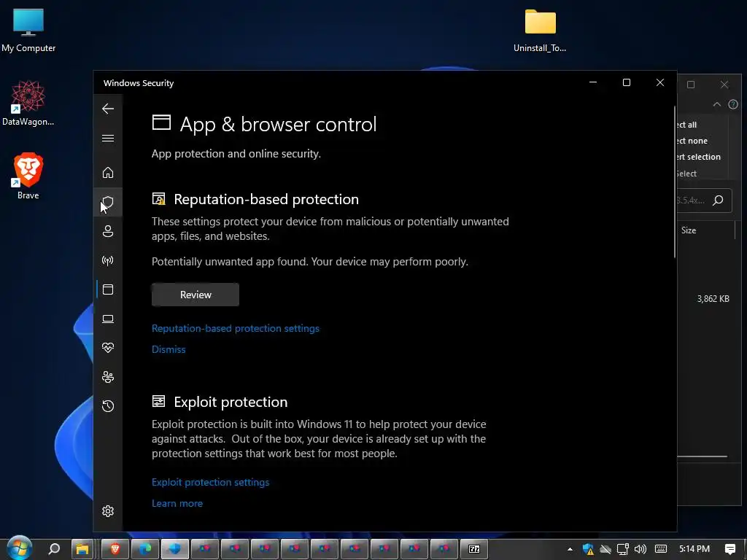Viewport: 747px width, 560px height.
Task: Click the 3,862 KB file size cell
Action: point(713,298)
